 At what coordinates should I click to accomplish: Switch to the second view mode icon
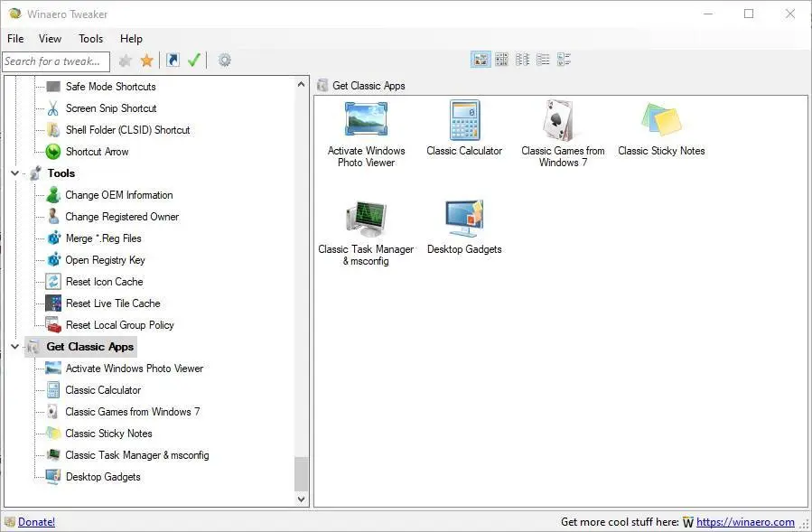point(501,60)
